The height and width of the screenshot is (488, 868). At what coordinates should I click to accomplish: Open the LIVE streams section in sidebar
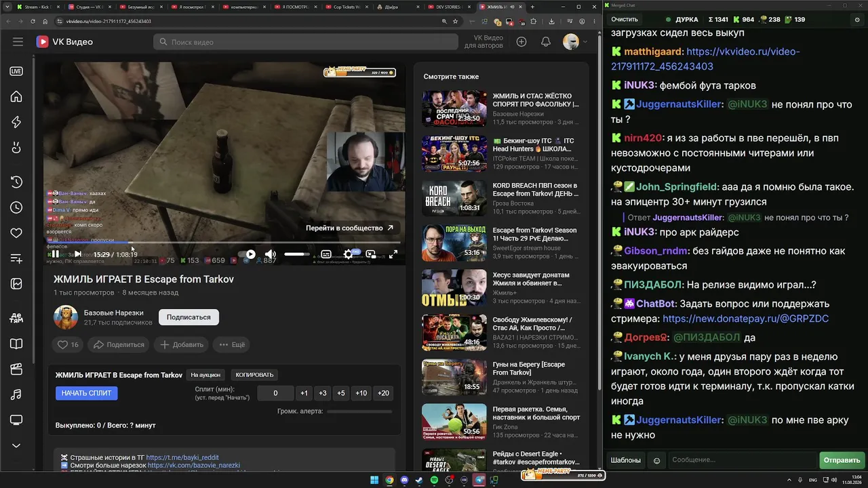16,71
